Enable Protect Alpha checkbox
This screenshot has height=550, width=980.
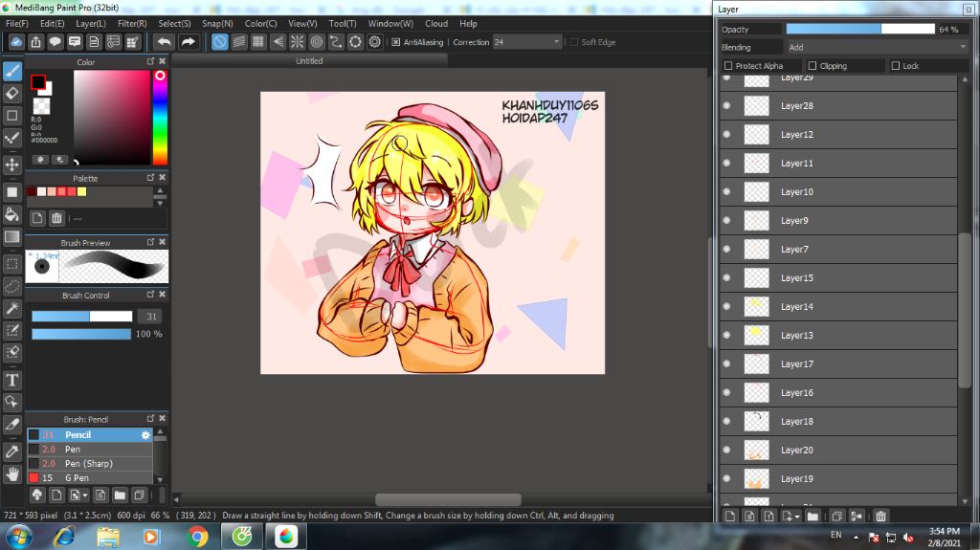click(x=728, y=66)
